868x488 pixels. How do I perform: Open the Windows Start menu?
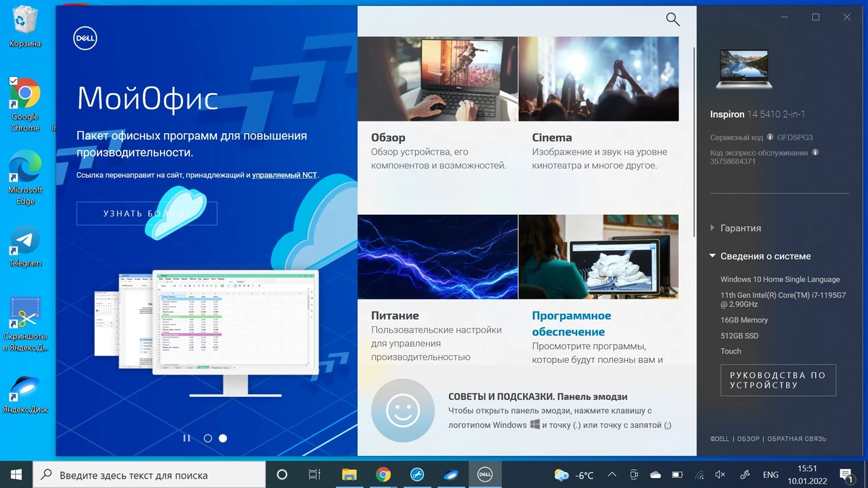[x=16, y=475]
